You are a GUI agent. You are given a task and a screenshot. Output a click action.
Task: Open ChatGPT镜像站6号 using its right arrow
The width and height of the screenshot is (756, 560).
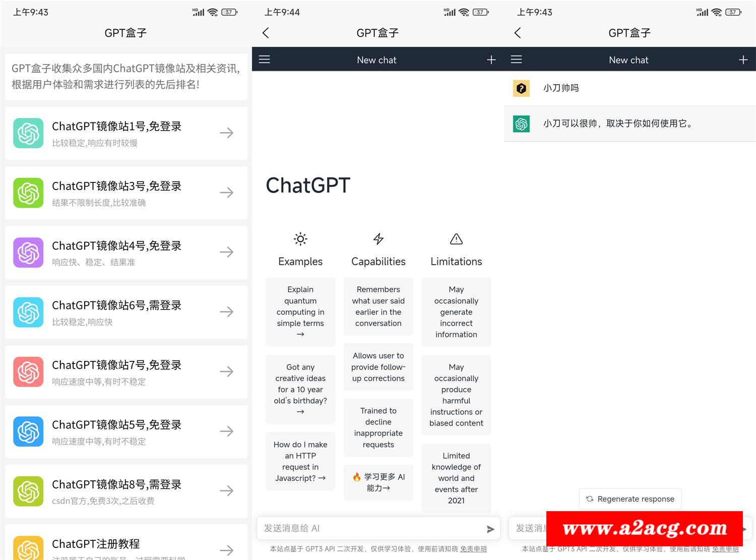point(227,312)
